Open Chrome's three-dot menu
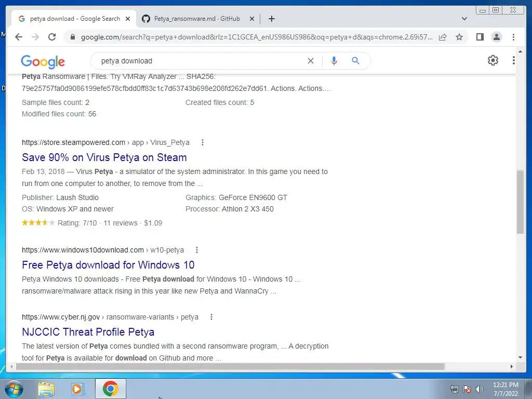The image size is (532, 399). 513,37
